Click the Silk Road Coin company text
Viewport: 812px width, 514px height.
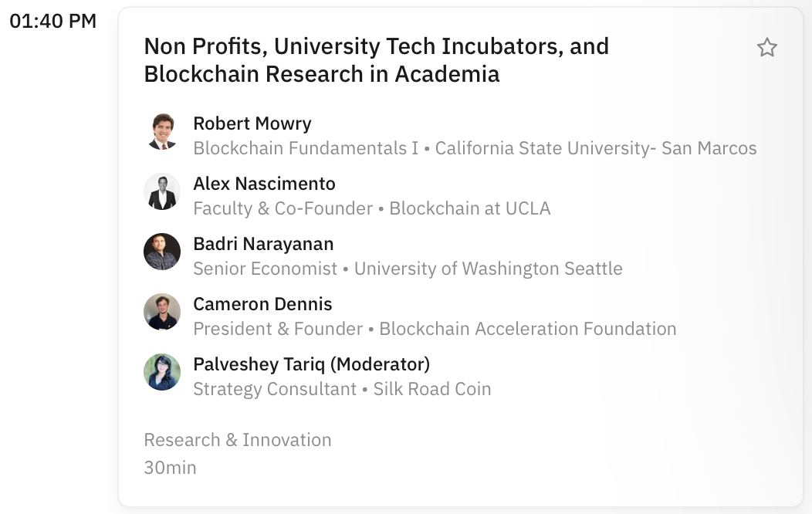432,389
